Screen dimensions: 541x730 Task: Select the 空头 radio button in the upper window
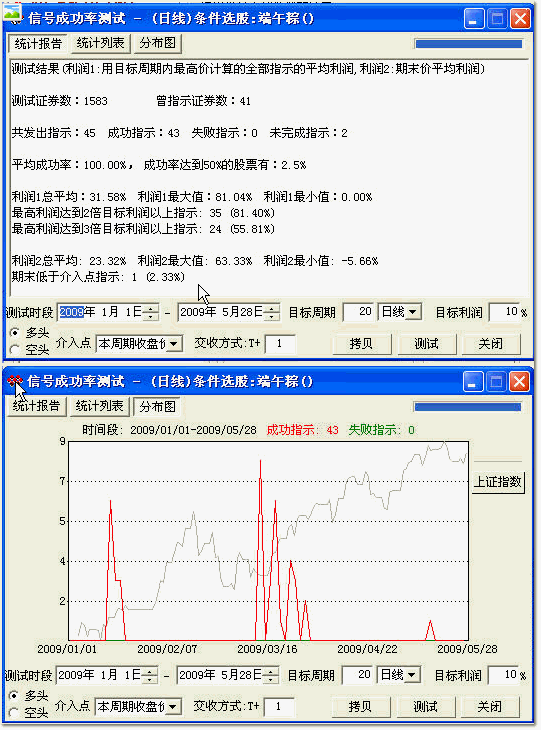pyautogui.click(x=15, y=349)
